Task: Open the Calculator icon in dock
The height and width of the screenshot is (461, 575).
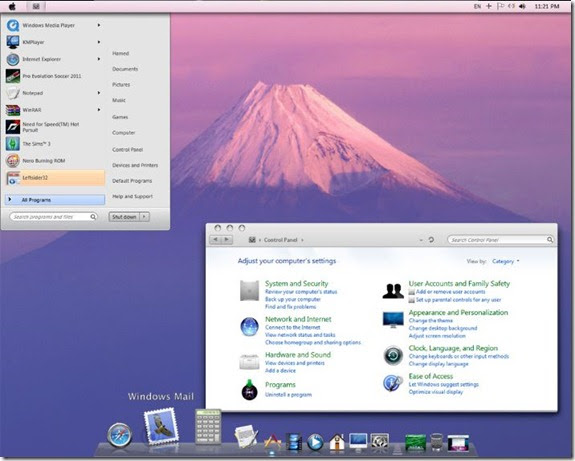Action: tap(208, 427)
